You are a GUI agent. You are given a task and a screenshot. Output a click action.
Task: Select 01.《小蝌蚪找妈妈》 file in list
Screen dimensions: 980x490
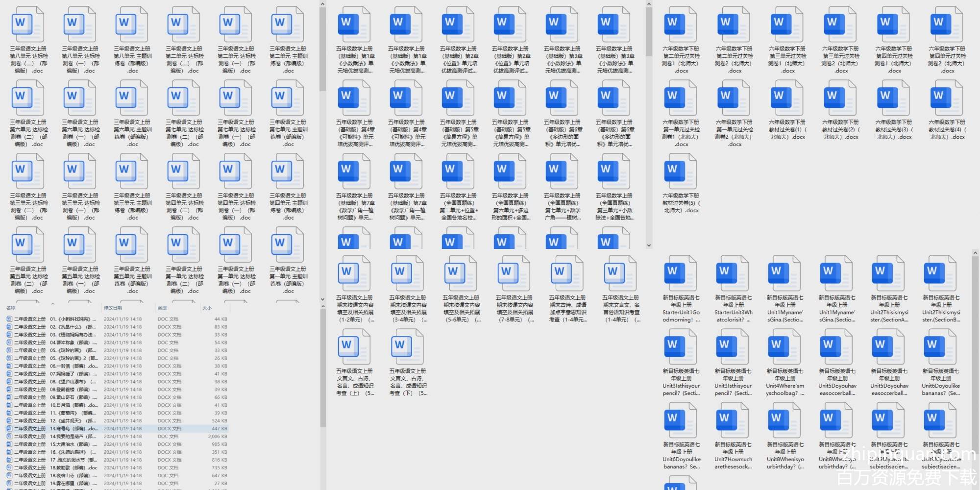[x=73, y=319]
